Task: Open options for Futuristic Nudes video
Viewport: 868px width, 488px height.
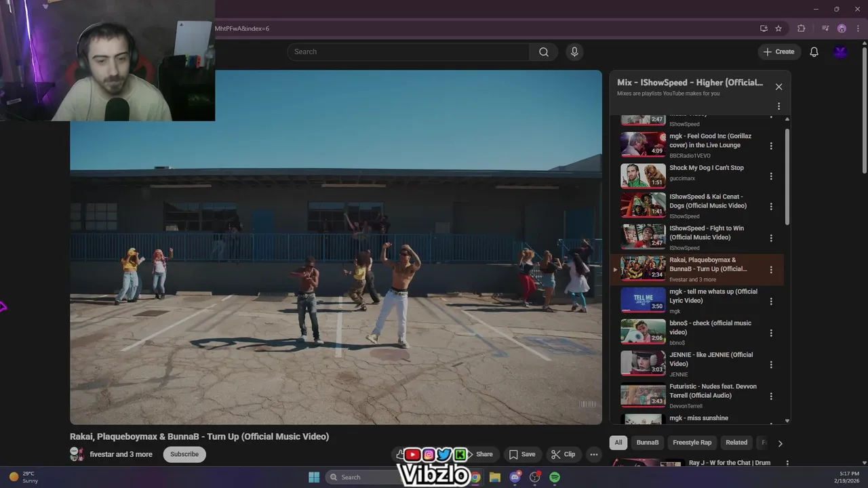Action: pyautogui.click(x=771, y=396)
